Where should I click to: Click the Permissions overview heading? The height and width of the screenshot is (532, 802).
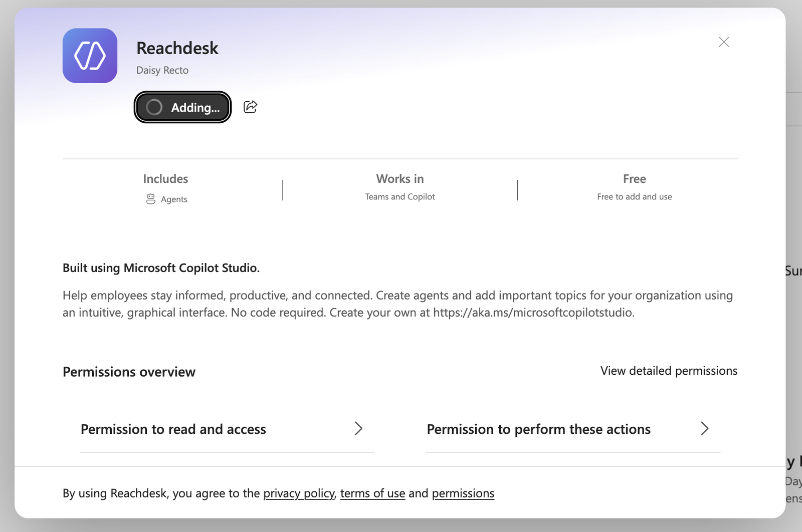[129, 372]
